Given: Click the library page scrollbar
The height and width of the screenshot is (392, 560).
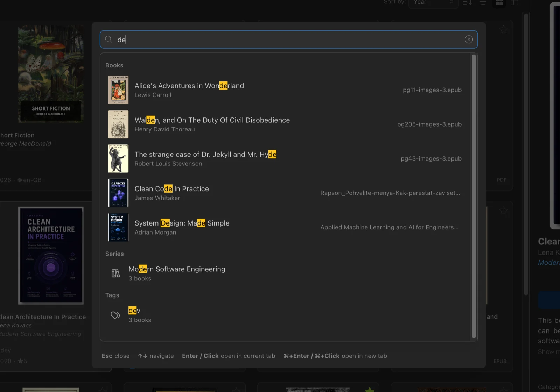Looking at the screenshot, I should click(x=526, y=154).
